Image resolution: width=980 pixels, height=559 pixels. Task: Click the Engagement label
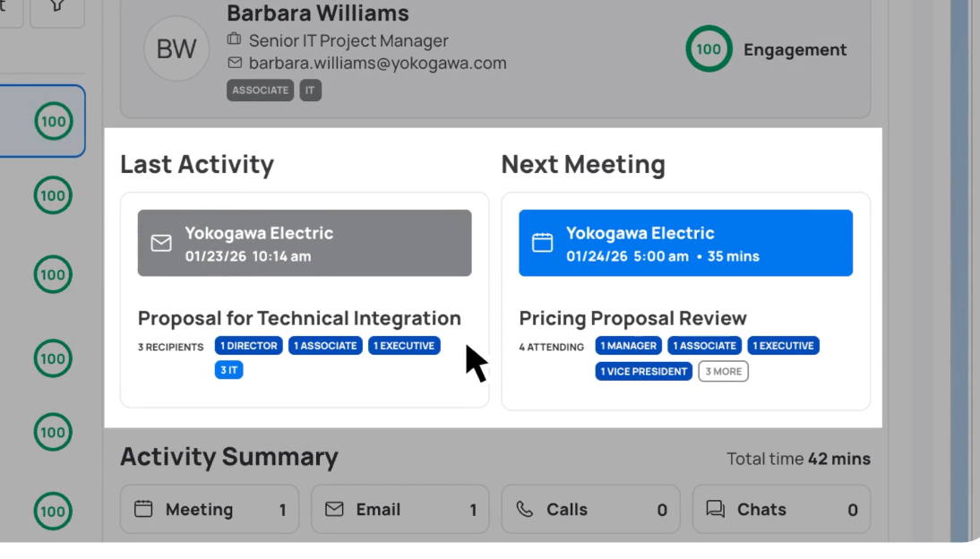tap(795, 49)
